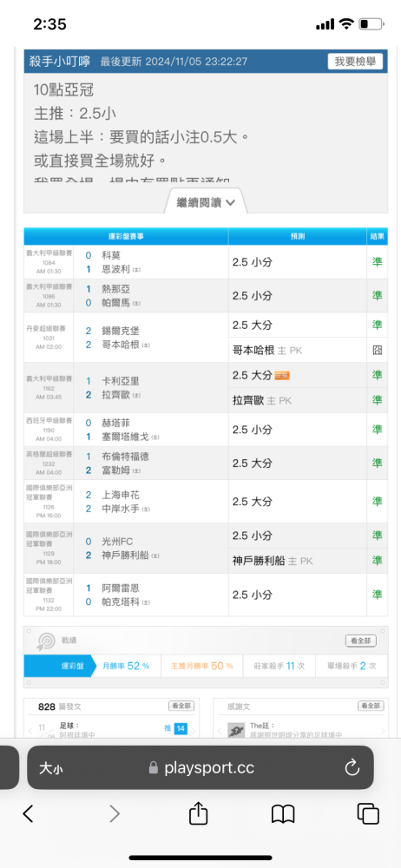This screenshot has width=401, height=868.
Task: Click the 莊家殺手 11 次 stat
Action: 279,666
